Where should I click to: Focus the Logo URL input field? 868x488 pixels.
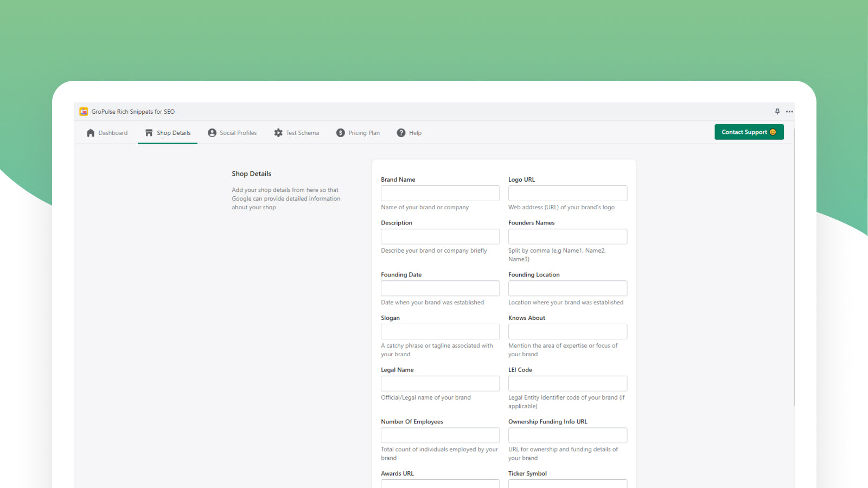[567, 194]
